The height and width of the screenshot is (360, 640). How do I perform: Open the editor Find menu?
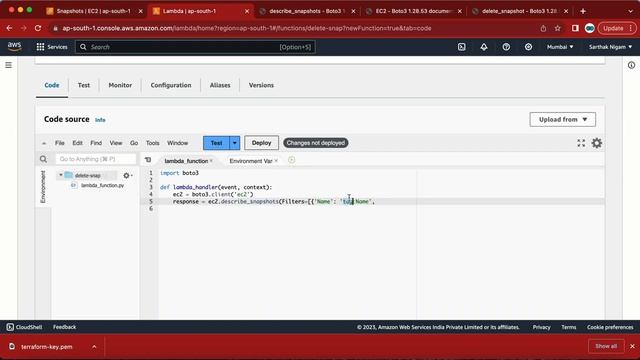coord(96,143)
